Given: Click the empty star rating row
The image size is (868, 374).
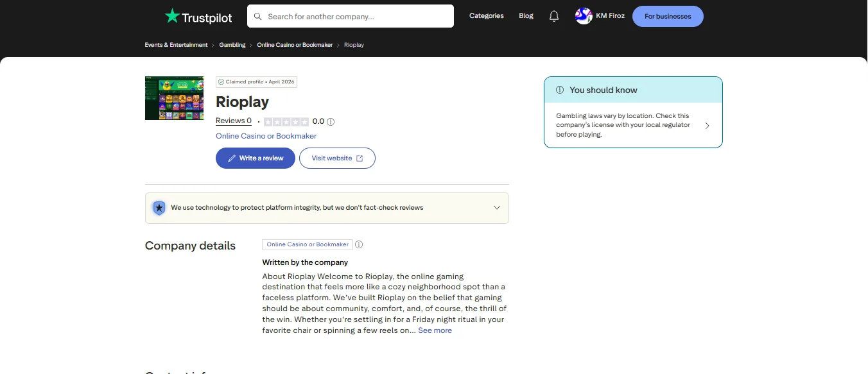Looking at the screenshot, I should (x=286, y=121).
